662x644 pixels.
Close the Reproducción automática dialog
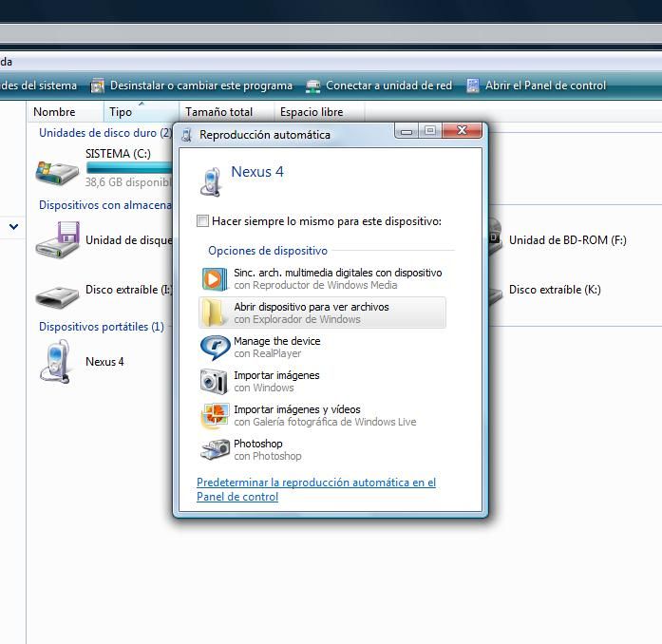pos(462,130)
